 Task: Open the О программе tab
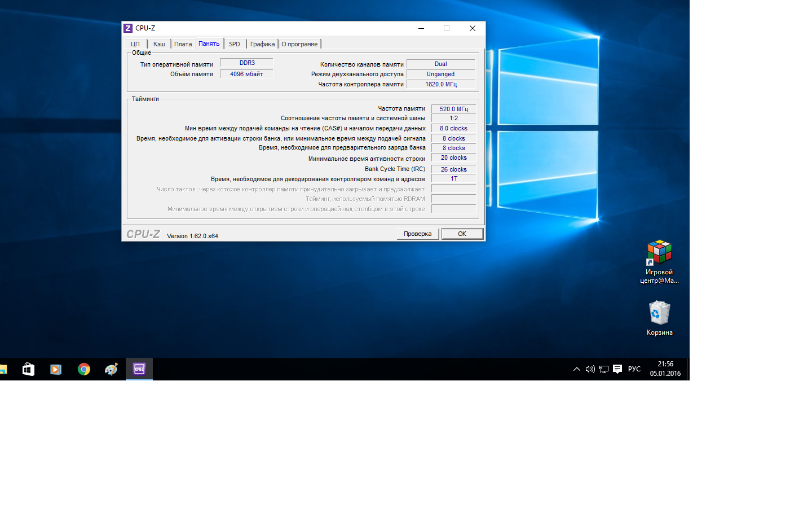(299, 44)
